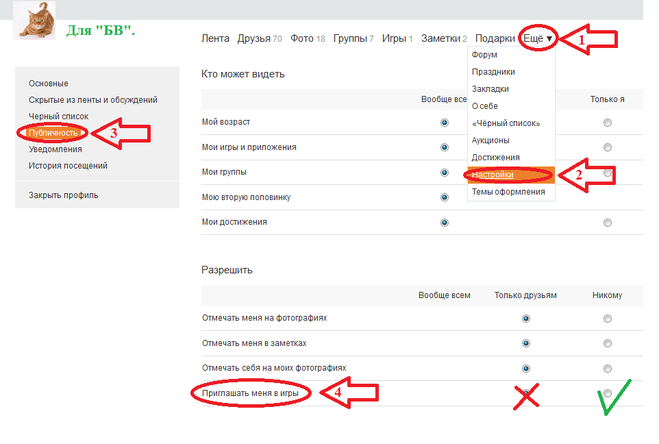
Task: Set Мои достижения to Только я
Action: [607, 222]
